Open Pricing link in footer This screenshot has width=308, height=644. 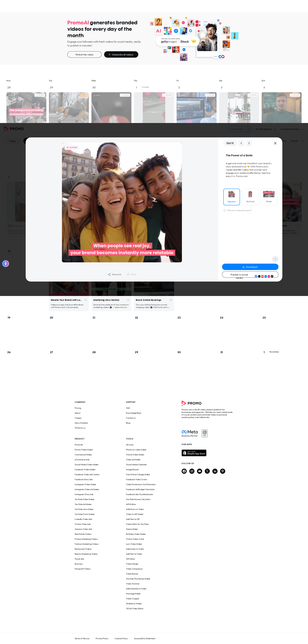click(78, 408)
